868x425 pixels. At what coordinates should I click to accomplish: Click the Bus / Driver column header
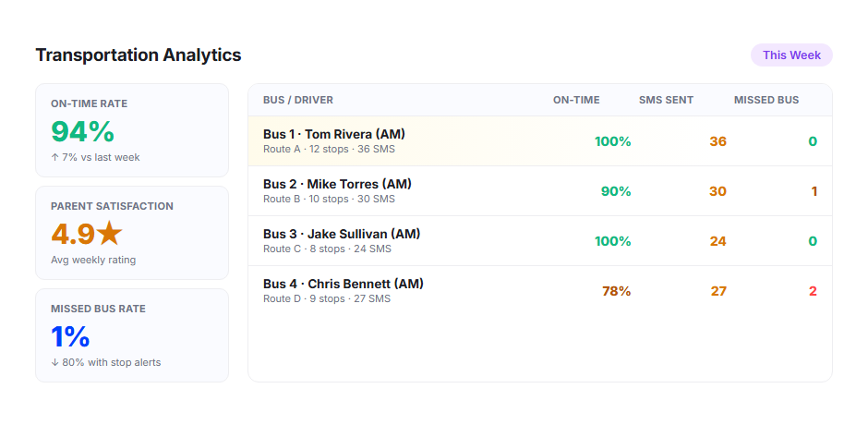click(298, 101)
